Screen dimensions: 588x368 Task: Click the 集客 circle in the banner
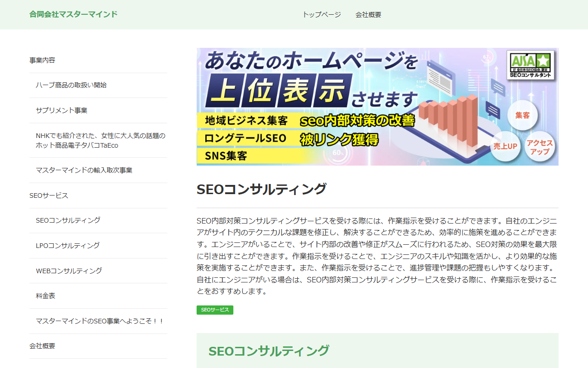pos(522,115)
